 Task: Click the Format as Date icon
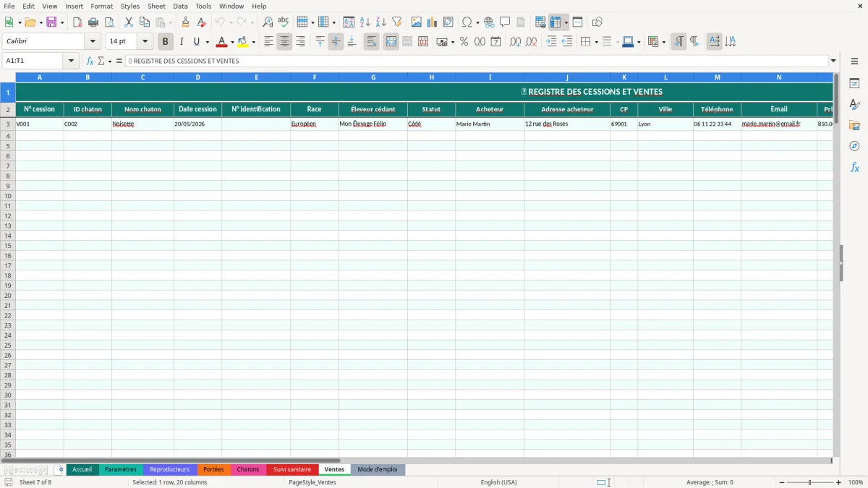[x=495, y=42]
